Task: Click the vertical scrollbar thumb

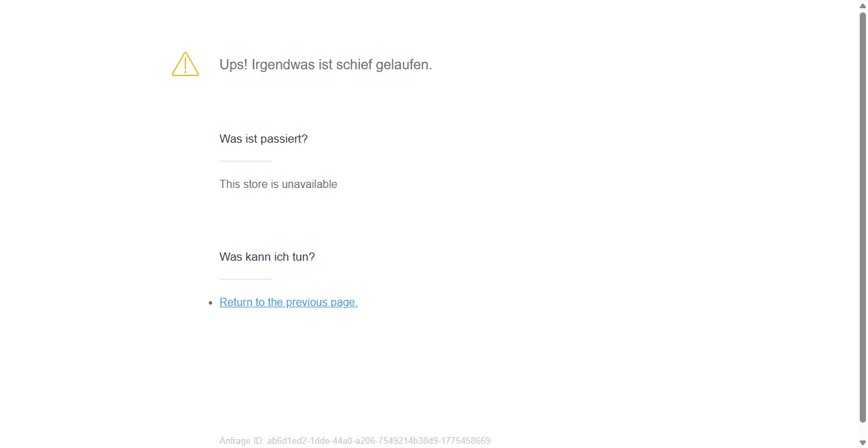Action: click(863, 217)
